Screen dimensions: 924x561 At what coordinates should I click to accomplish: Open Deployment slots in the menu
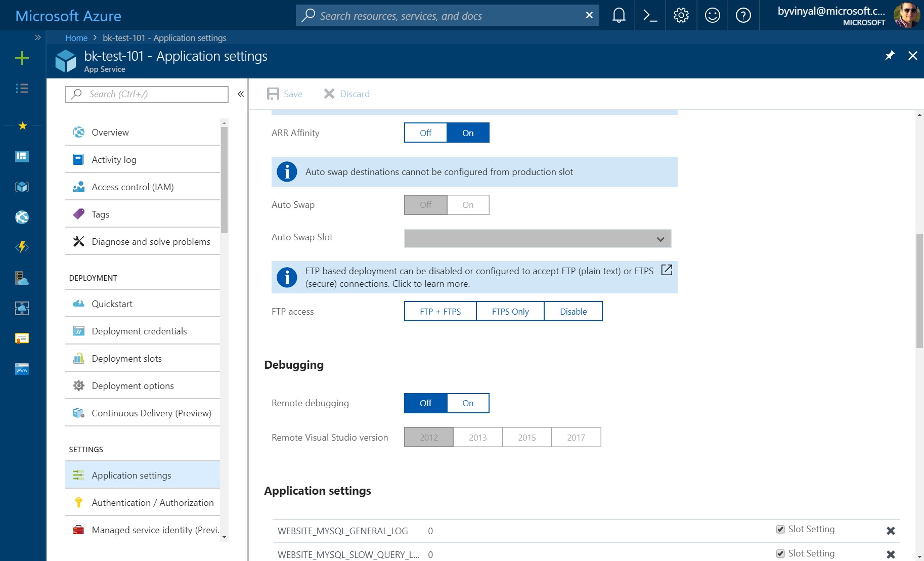pos(126,359)
